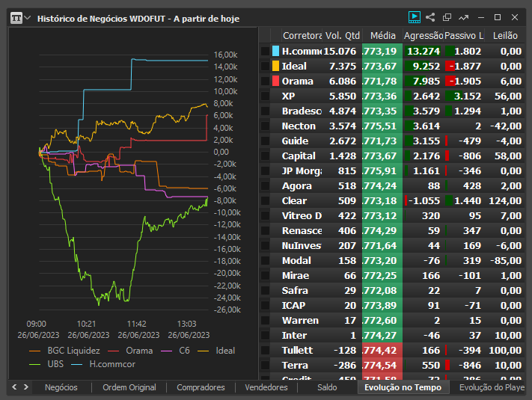The image size is (532, 400).
Task: Switch to the Ordem Original tab
Action: [129, 387]
